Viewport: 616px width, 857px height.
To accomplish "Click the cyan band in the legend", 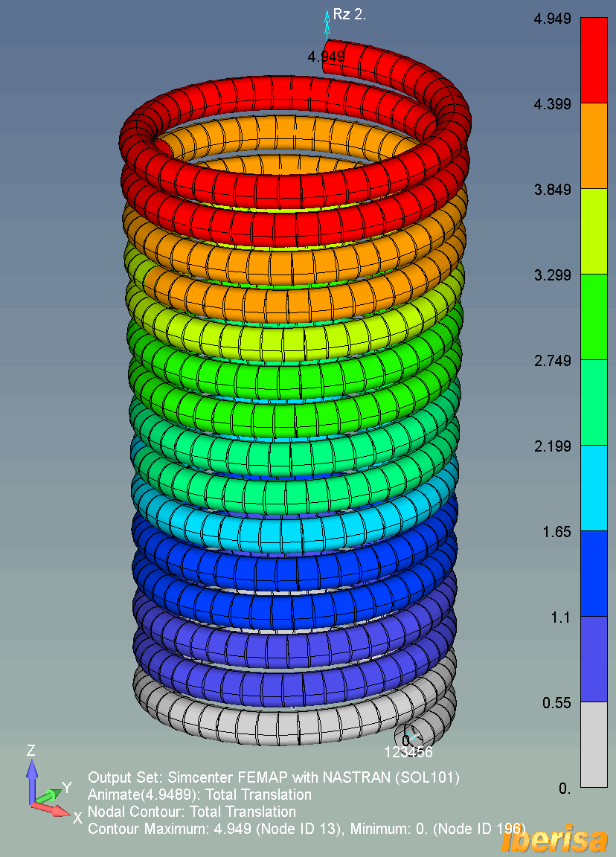I will click(x=594, y=487).
